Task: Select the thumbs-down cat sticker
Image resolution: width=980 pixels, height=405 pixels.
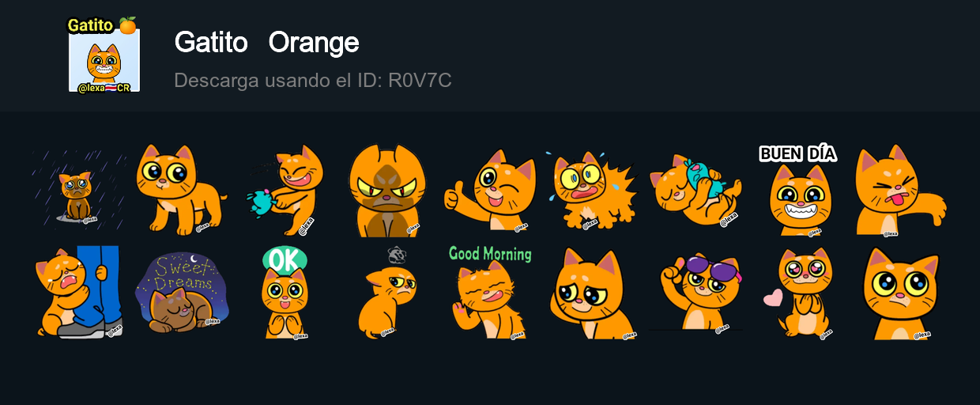Action: pyautogui.click(x=901, y=190)
